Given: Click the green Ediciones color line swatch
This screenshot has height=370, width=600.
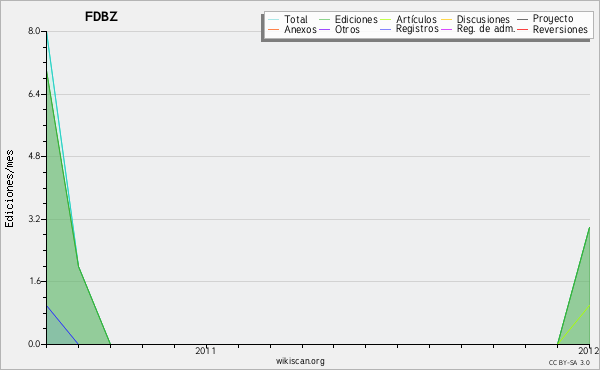Looking at the screenshot, I should 324,19.
